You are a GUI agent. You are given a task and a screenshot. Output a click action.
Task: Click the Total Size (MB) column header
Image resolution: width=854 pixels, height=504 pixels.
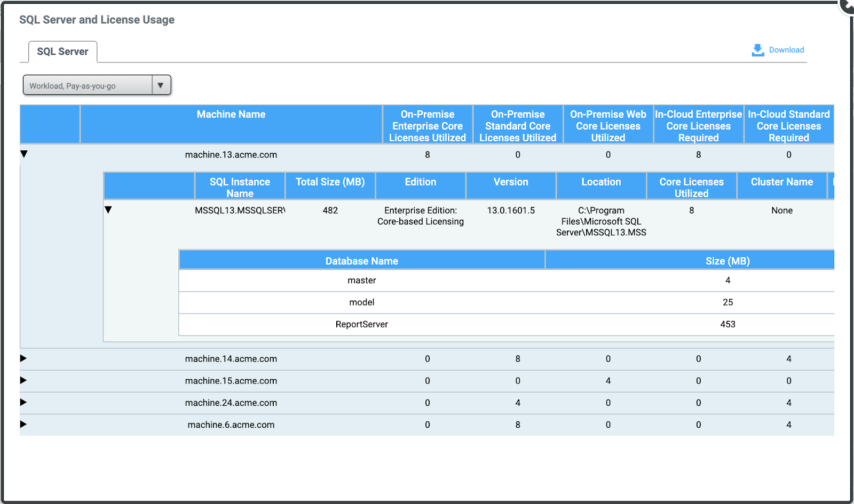330,182
